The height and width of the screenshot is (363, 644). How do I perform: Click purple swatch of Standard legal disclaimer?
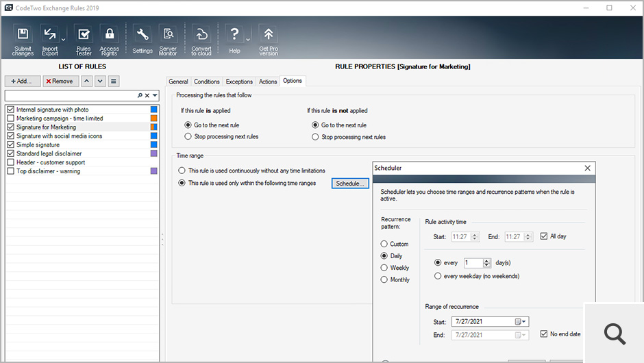(x=153, y=153)
